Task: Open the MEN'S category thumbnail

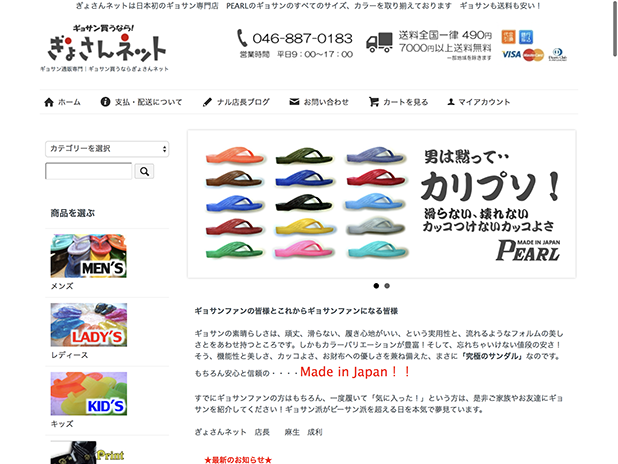Action: tap(89, 256)
